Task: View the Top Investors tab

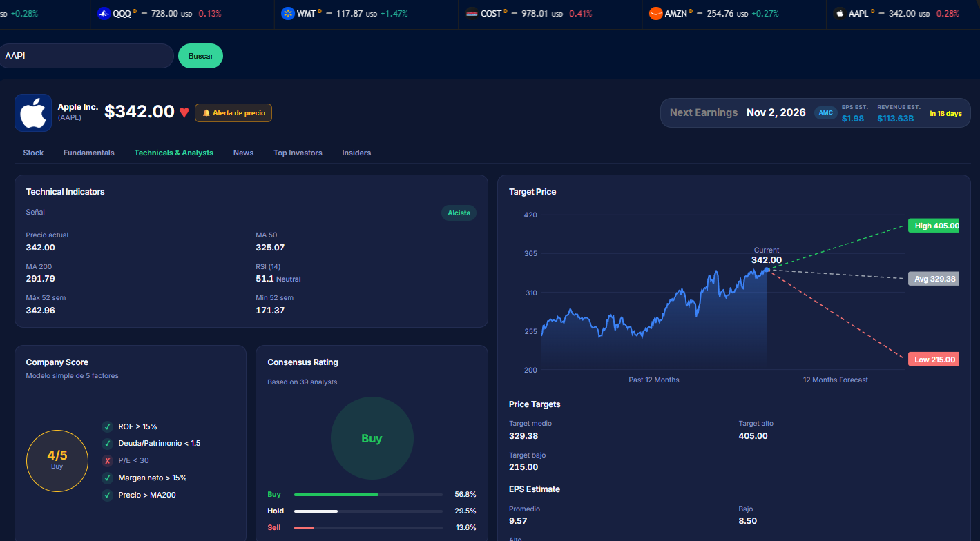Action: (x=298, y=153)
